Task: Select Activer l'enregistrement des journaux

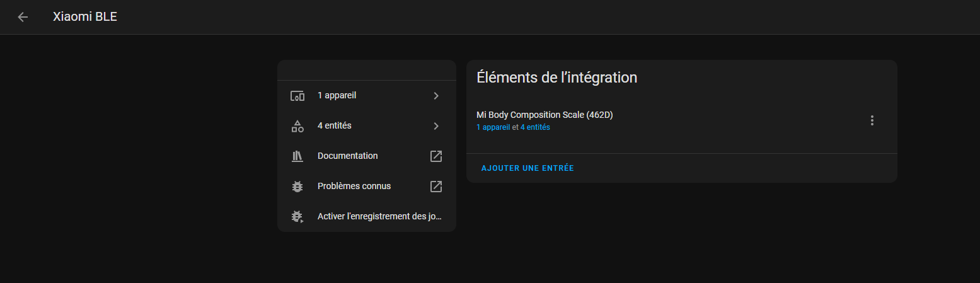Action: click(x=367, y=216)
